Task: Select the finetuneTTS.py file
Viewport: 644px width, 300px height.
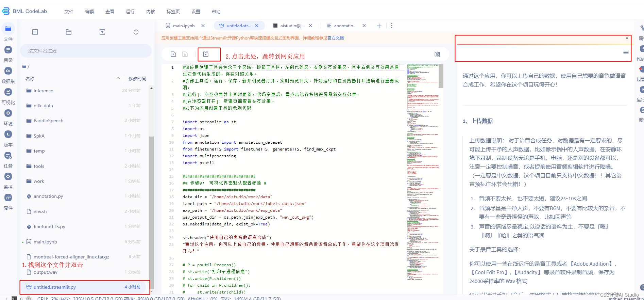Action: click(84, 226)
